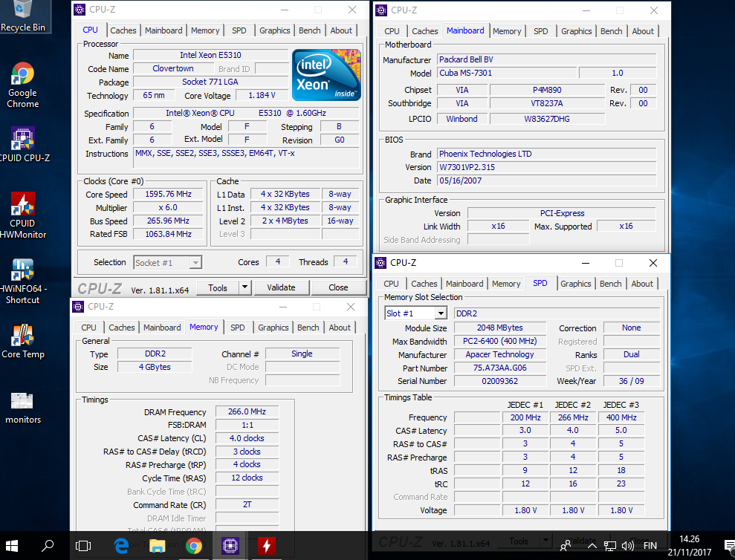Open Task View from the taskbar
The width and height of the screenshot is (735, 560).
pyautogui.click(x=83, y=545)
